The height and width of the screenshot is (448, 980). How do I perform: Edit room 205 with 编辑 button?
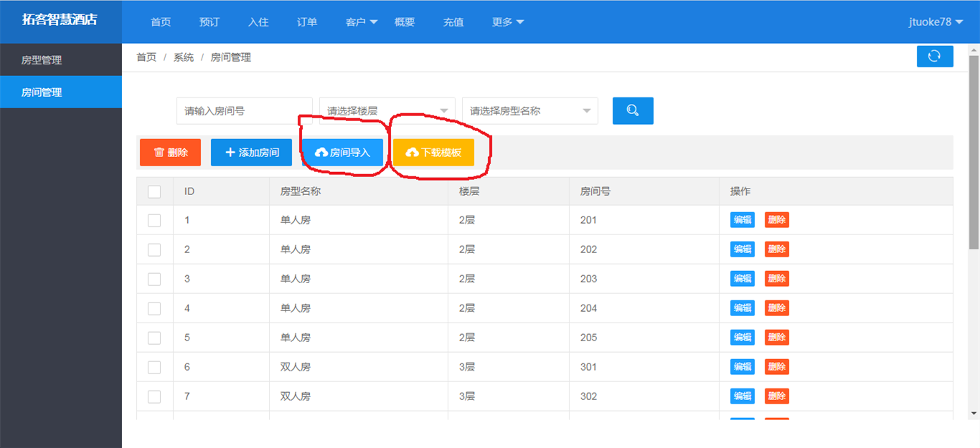pyautogui.click(x=743, y=338)
